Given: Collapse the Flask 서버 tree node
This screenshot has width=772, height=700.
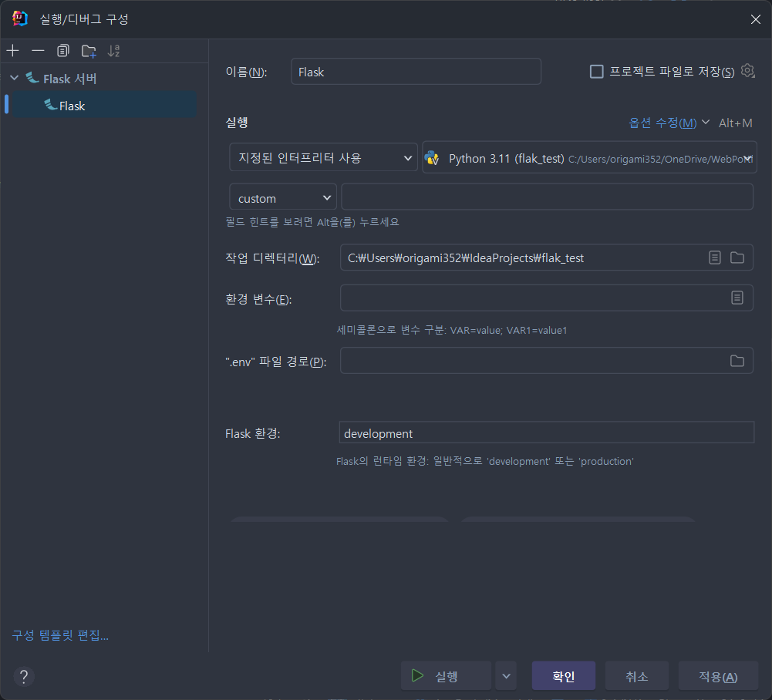Looking at the screenshot, I should (x=15, y=79).
